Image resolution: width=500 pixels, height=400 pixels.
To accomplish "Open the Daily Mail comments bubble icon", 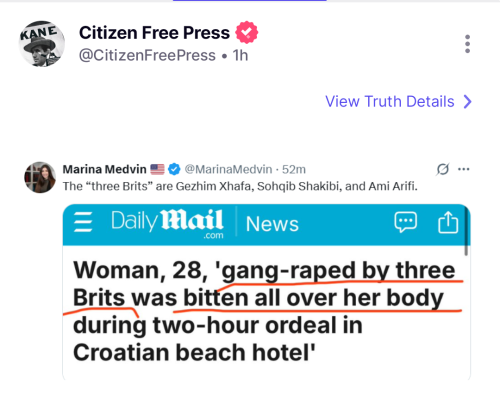I will pyautogui.click(x=405, y=222).
